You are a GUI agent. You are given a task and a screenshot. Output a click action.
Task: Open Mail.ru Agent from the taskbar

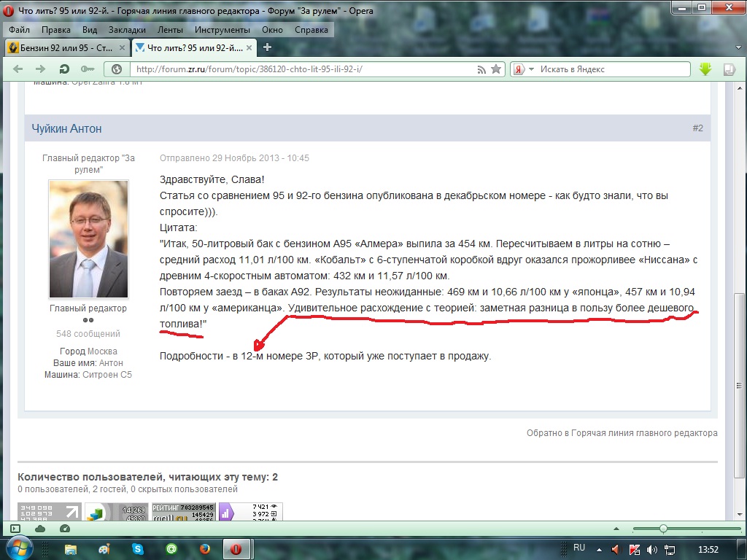[x=171, y=550]
